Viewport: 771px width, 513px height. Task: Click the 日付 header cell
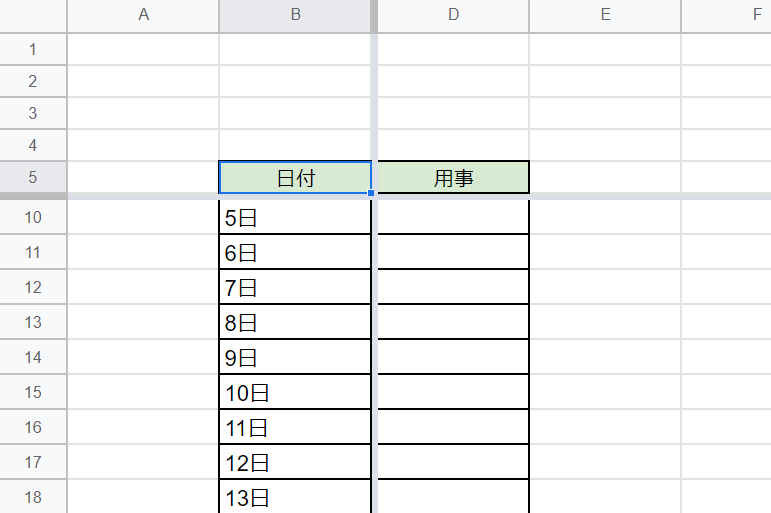pyautogui.click(x=295, y=177)
